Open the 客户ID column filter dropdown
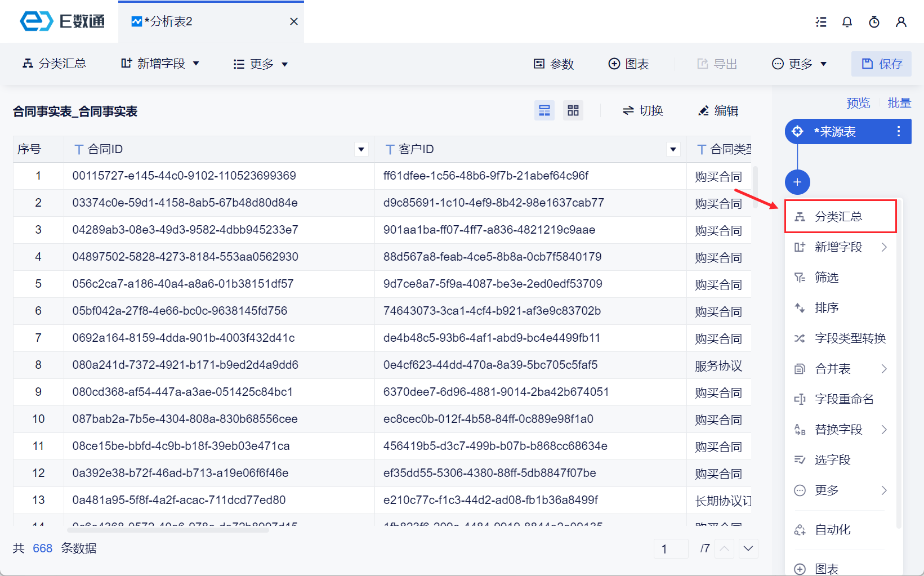 (673, 149)
